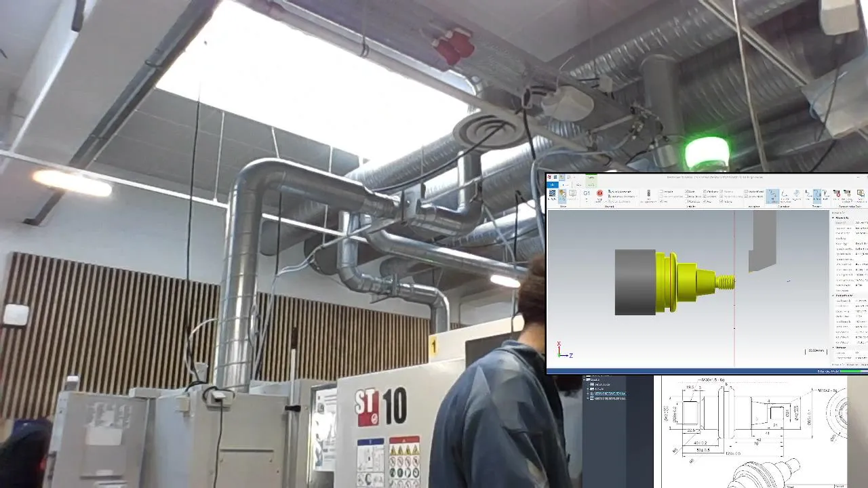Click the last icon at the ribbon's far right
868x488 pixels.
[861, 194]
